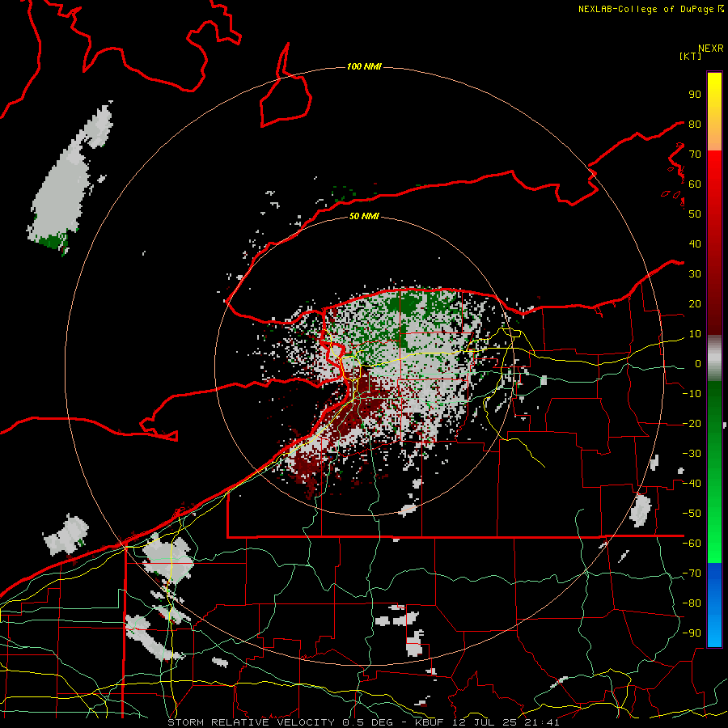Click the -50 value on velocity scale

pyautogui.click(x=692, y=514)
